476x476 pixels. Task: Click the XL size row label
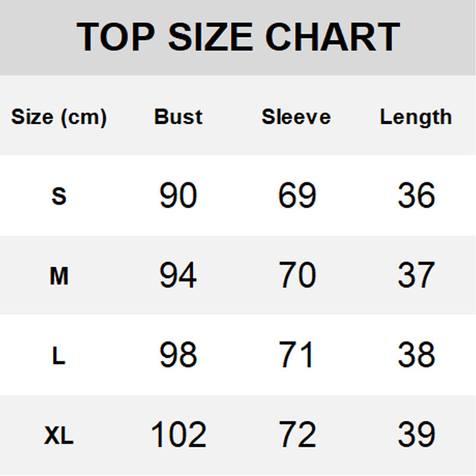(59, 437)
